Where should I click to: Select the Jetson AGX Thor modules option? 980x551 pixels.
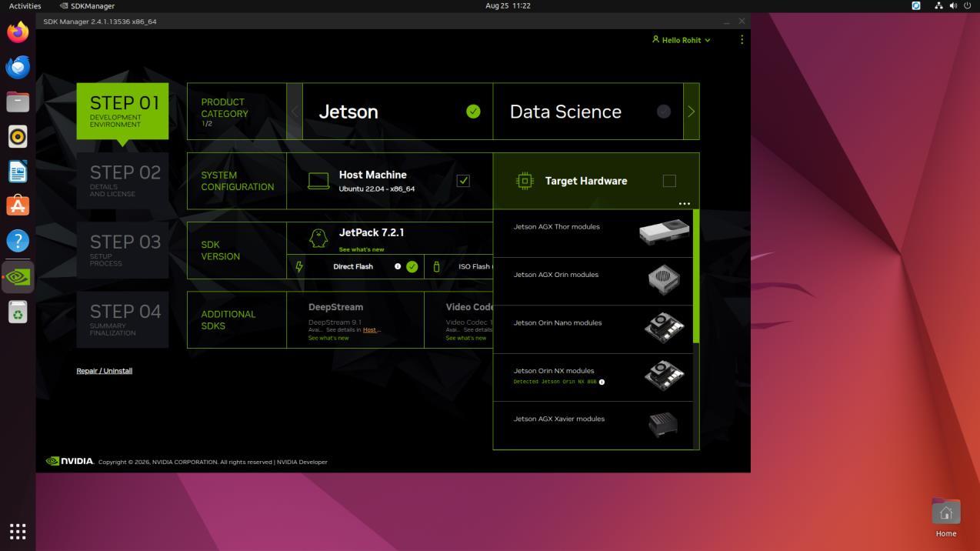pos(593,233)
